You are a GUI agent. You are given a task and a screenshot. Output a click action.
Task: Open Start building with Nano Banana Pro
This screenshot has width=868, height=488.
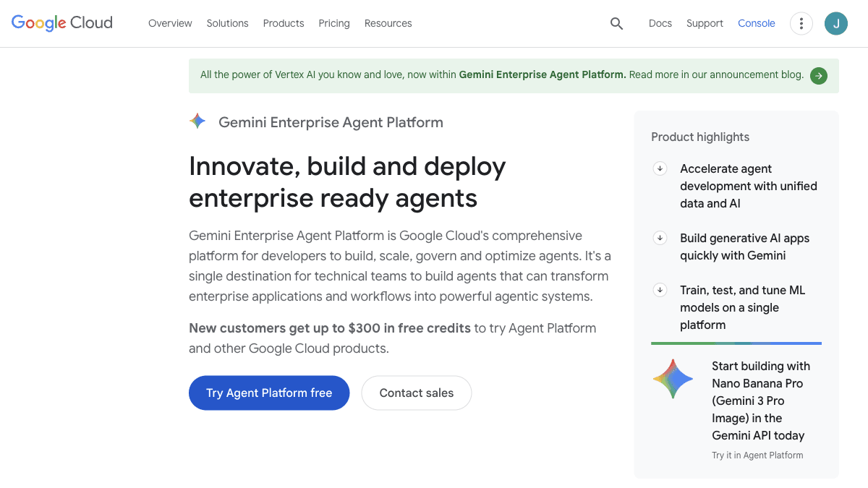(x=761, y=401)
